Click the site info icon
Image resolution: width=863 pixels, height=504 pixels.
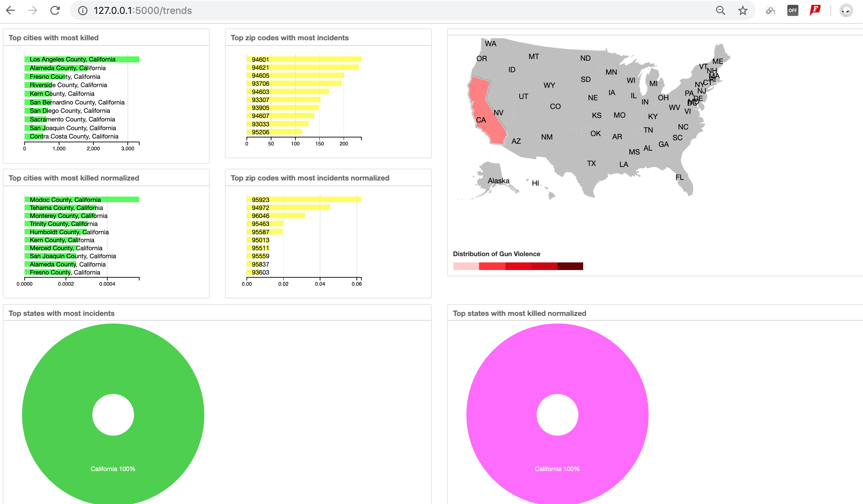pos(83,10)
